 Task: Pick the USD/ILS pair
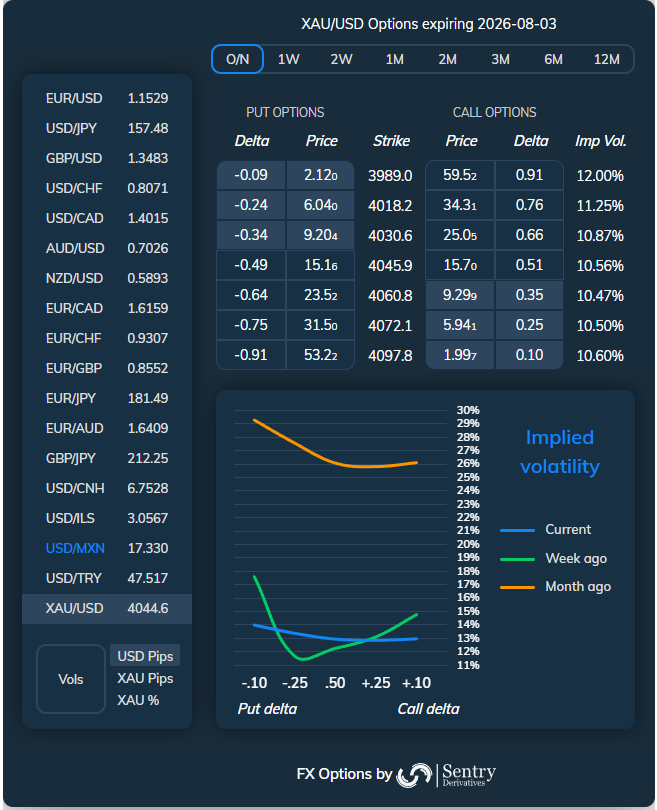tap(107, 518)
